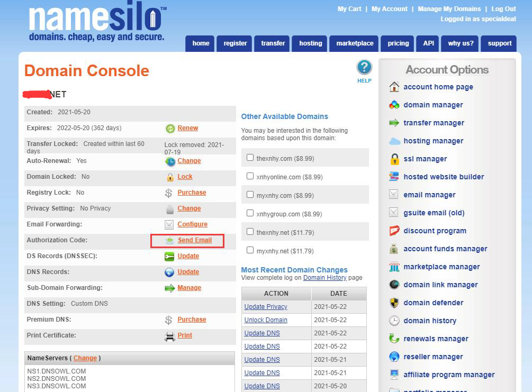Click the domain manager colored blocks icon

click(394, 105)
